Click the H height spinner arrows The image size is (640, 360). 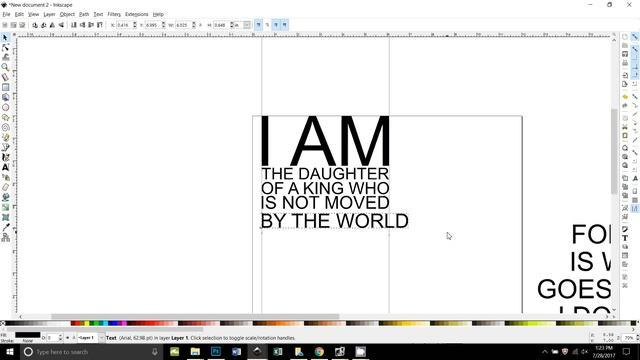click(231, 25)
